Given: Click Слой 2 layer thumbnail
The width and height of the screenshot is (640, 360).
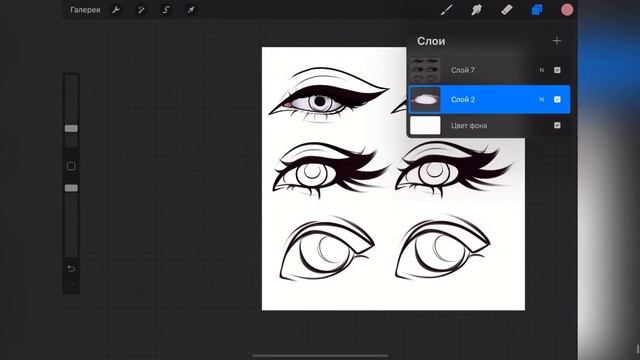Looking at the screenshot, I should pos(425,99).
